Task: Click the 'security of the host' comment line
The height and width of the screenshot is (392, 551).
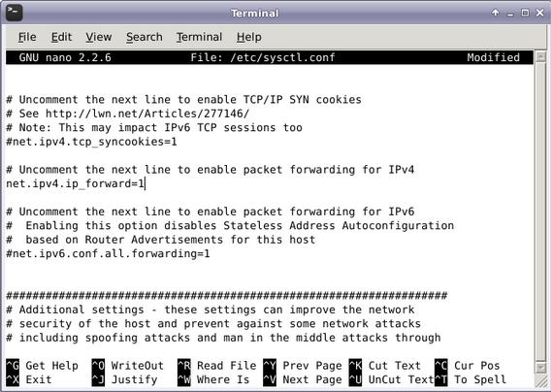Action: click(x=213, y=324)
